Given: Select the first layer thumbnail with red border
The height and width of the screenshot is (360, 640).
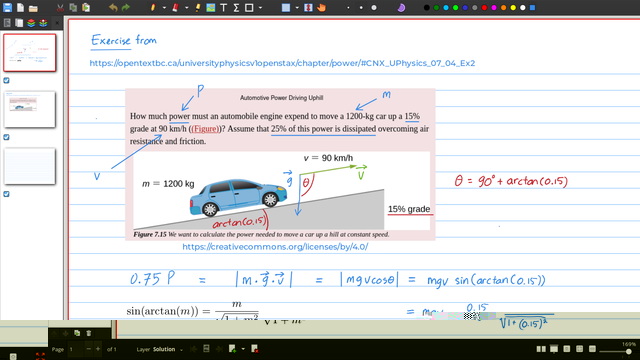Looking at the screenshot, I should [x=30, y=53].
